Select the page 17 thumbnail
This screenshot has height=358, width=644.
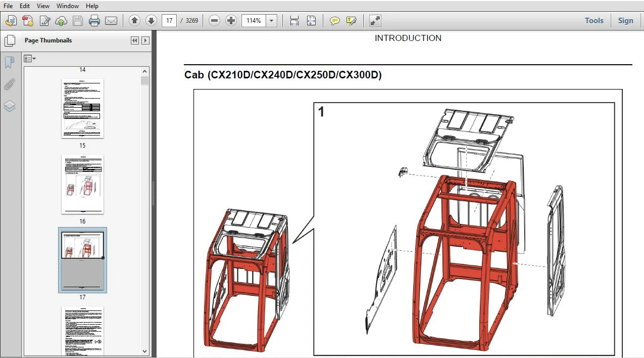click(82, 260)
